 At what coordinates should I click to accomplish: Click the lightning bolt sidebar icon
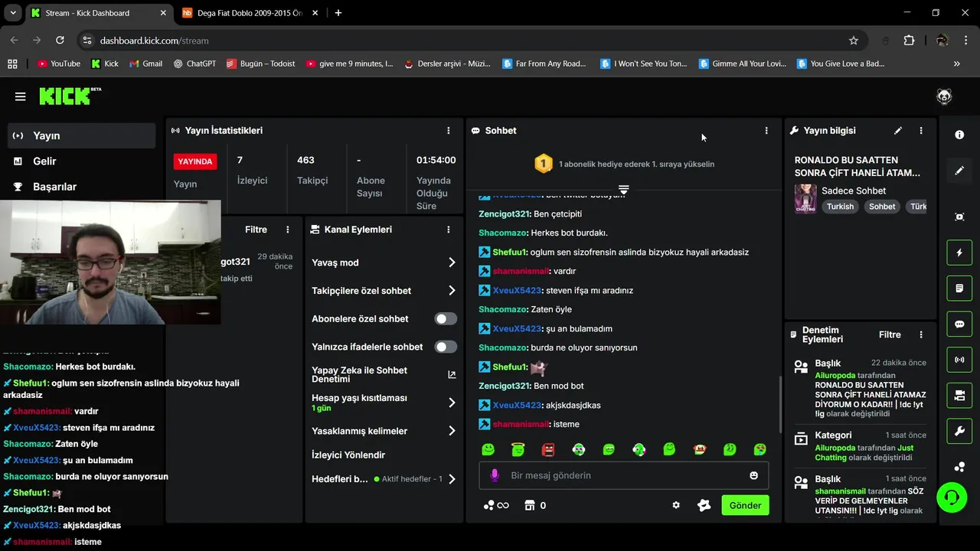pos(959,253)
